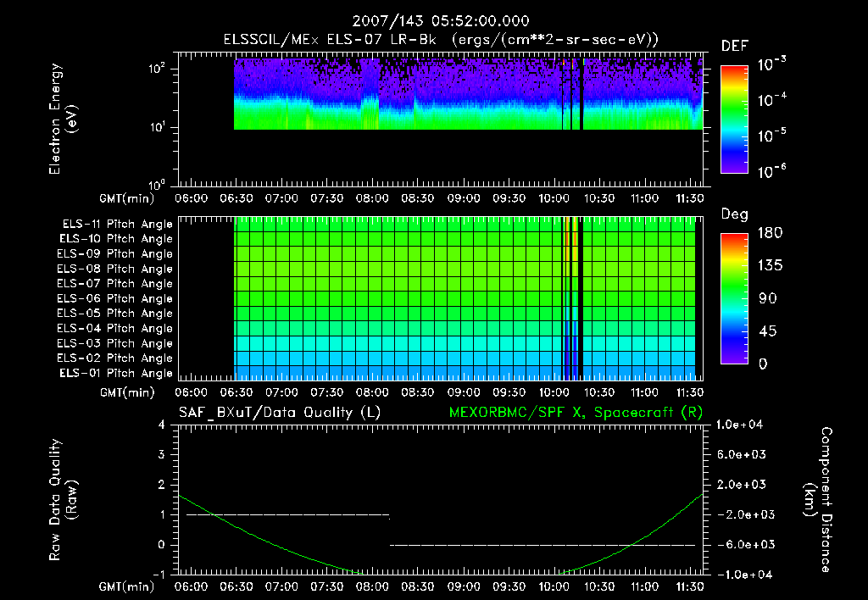This screenshot has height=600, width=868.
Task: Click the 0 value on Deg scale
Action: 763,364
